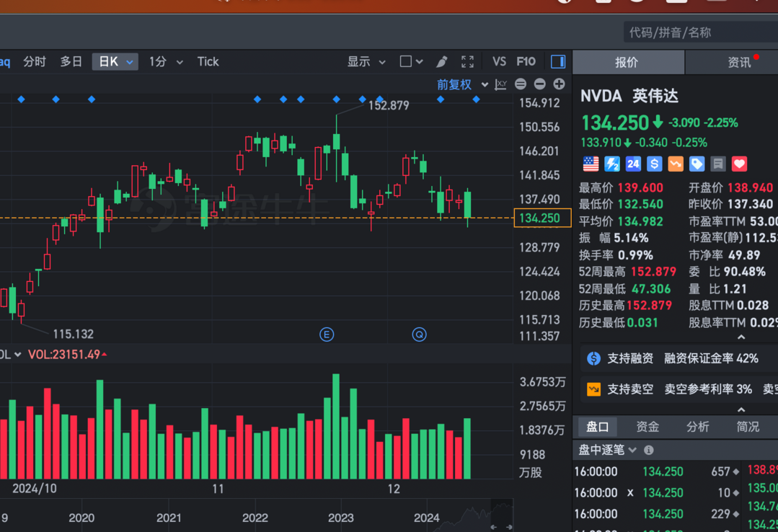Select the 盘口 order book tab
The height and width of the screenshot is (532, 778).
click(598, 427)
